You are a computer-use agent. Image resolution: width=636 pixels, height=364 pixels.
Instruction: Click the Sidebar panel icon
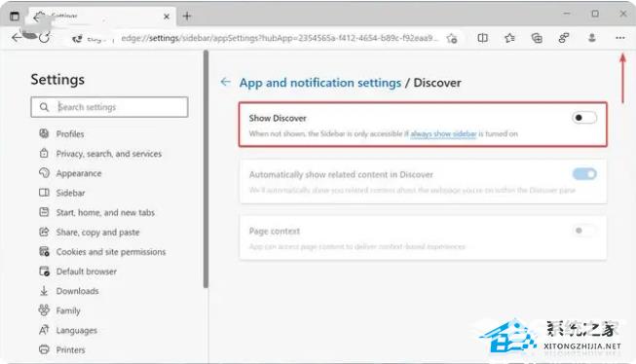[x=44, y=193]
